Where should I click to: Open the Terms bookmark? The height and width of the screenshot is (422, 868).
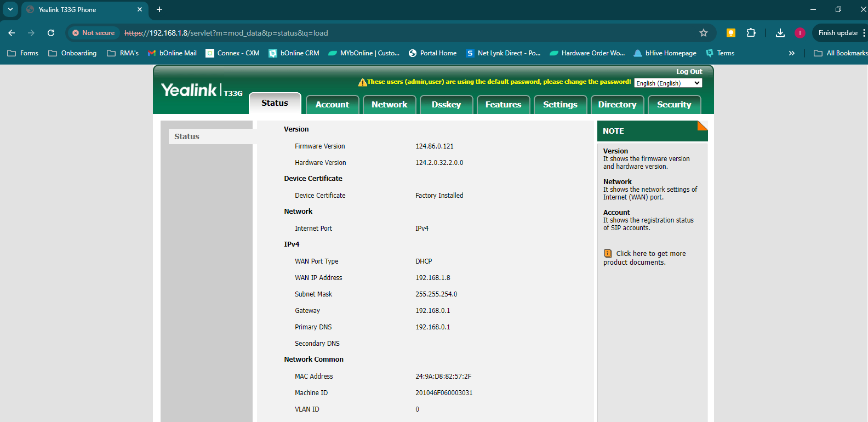pyautogui.click(x=720, y=53)
